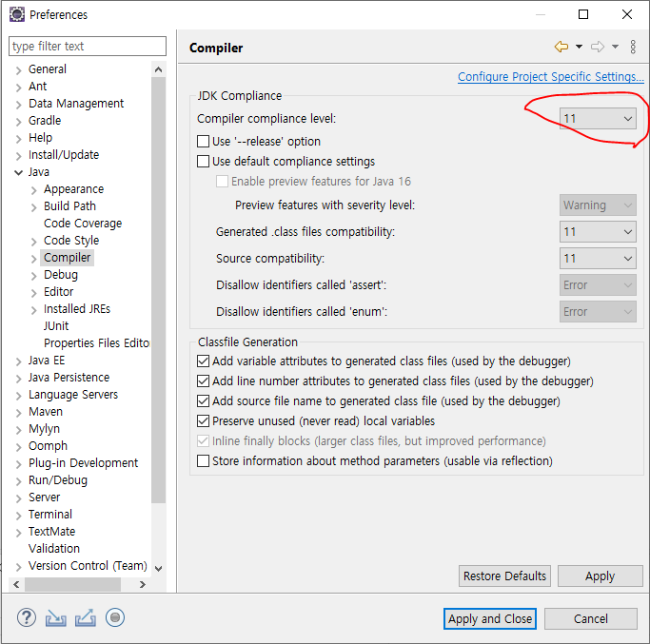
Task: Open the forward history dropdown arrow
Action: pos(615,47)
